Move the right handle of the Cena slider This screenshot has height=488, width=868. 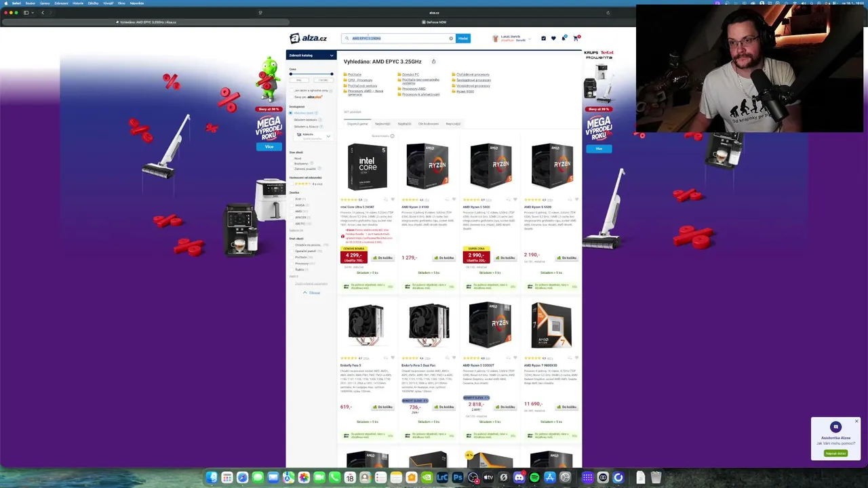coord(332,74)
